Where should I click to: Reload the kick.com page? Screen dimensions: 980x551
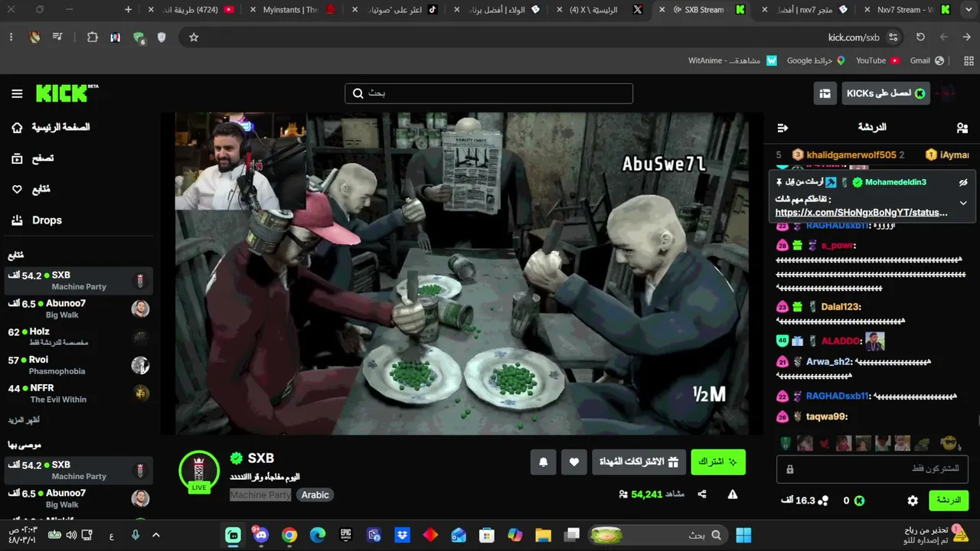(920, 37)
